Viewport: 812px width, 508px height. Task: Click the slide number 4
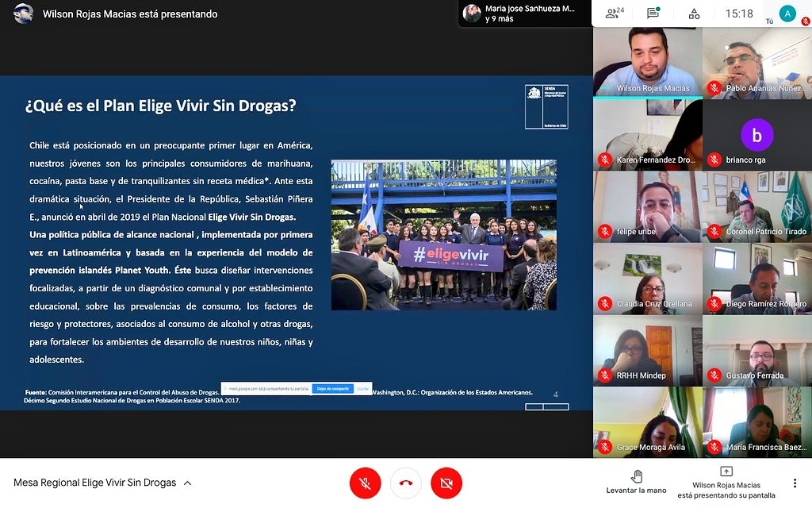click(x=556, y=394)
